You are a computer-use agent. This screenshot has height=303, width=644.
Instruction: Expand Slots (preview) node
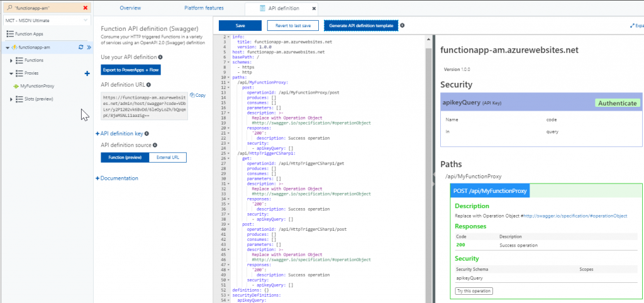pyautogui.click(x=11, y=99)
